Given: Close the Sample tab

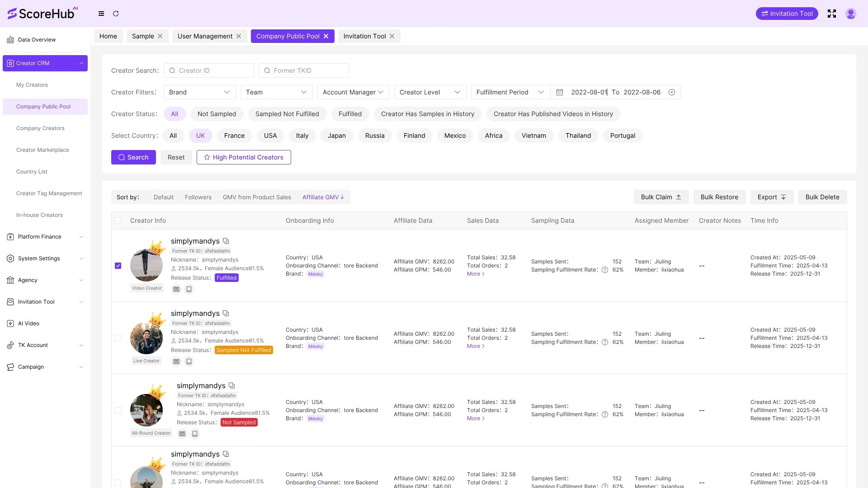Looking at the screenshot, I should click(160, 36).
